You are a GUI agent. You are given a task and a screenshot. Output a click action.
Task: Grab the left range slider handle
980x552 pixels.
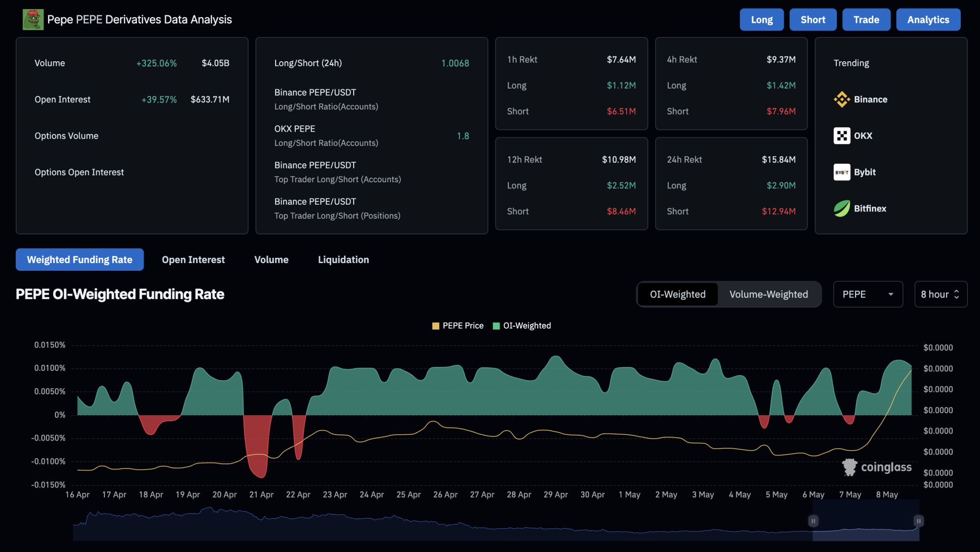point(813,521)
